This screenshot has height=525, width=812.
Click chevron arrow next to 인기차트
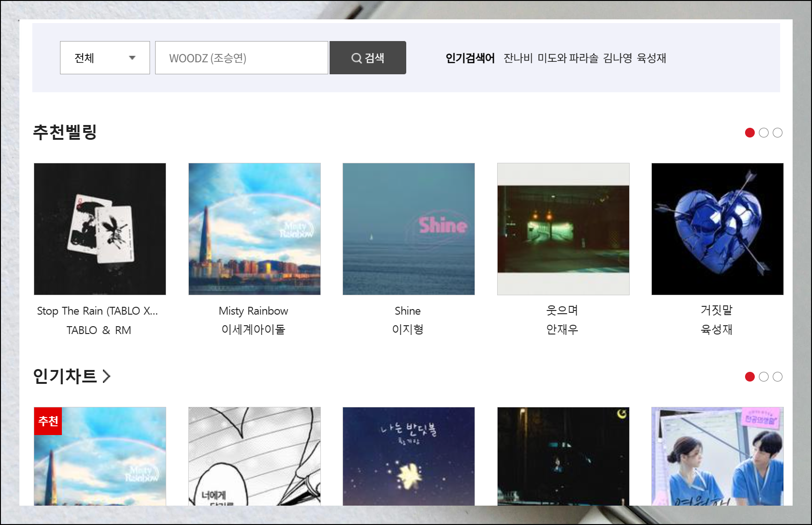pos(107,376)
